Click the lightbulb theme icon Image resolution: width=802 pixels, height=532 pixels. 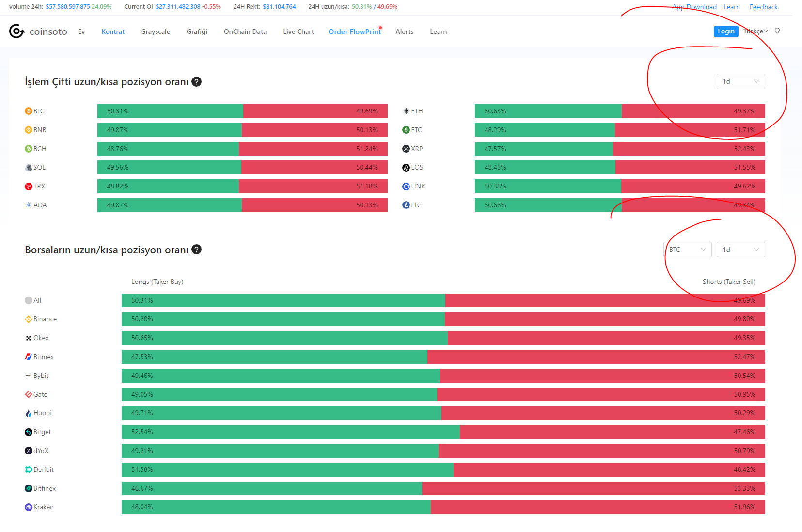click(x=777, y=31)
